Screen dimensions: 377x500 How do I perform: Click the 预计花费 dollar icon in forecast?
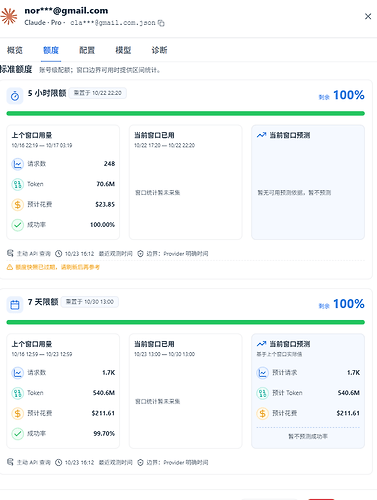(x=263, y=413)
